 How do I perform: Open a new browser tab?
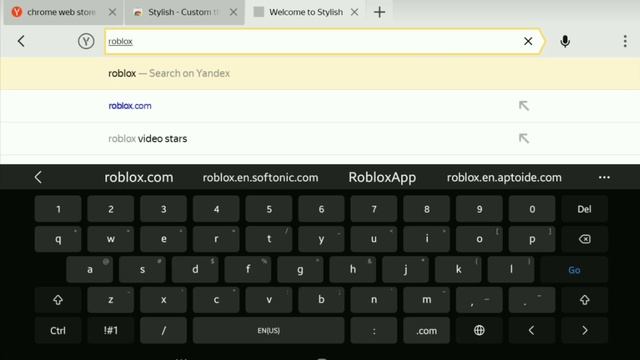coord(380,12)
